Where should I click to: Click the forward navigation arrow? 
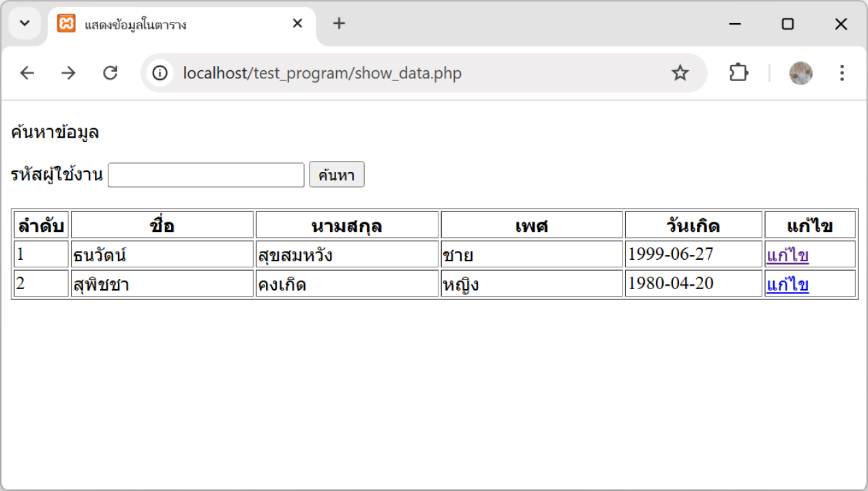point(68,73)
